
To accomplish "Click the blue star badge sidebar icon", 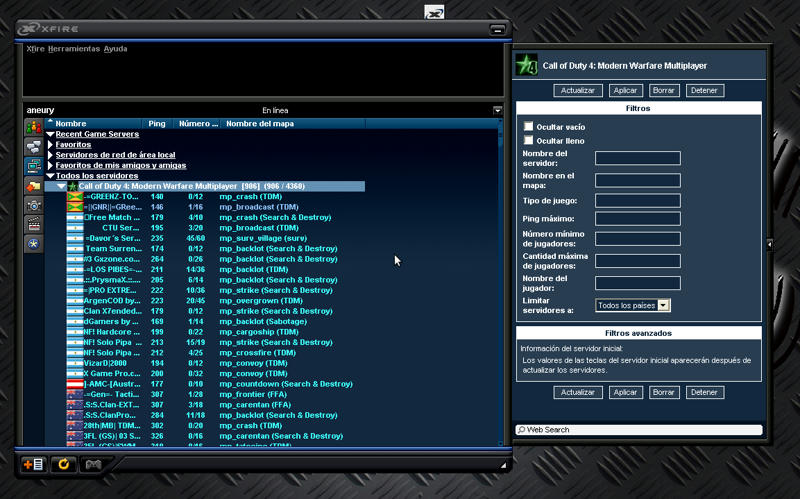I will point(34,244).
